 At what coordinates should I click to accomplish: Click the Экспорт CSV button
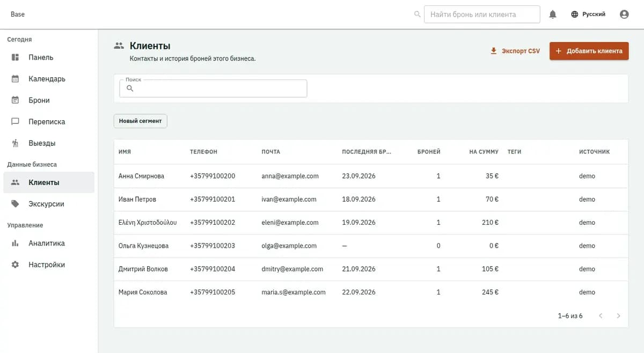click(515, 51)
